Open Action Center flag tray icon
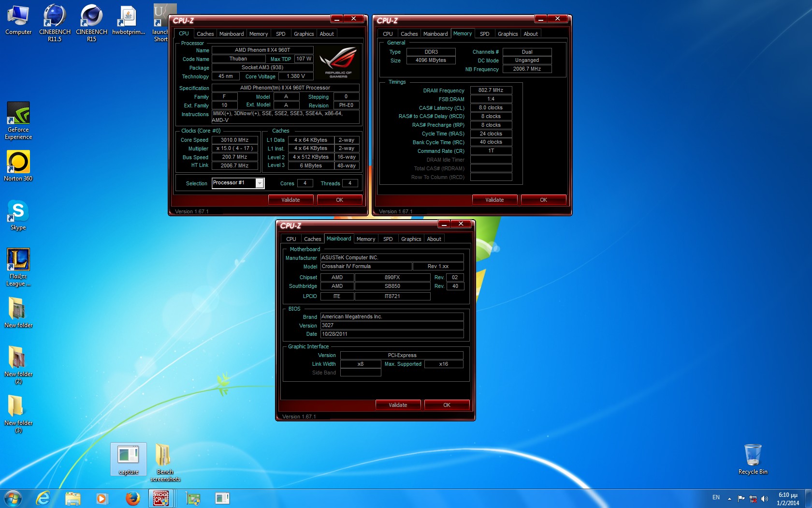This screenshot has width=812, height=508. [741, 499]
